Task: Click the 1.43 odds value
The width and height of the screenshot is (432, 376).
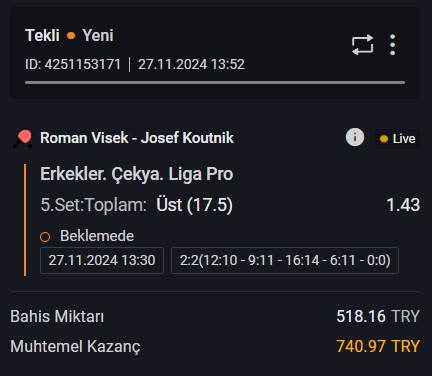Action: pos(403,205)
